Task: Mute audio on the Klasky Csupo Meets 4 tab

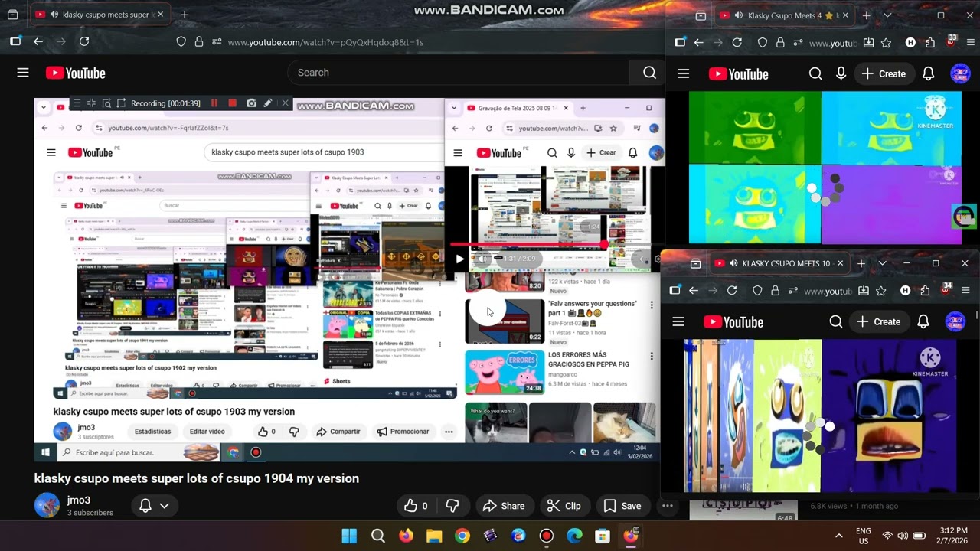Action: click(738, 15)
